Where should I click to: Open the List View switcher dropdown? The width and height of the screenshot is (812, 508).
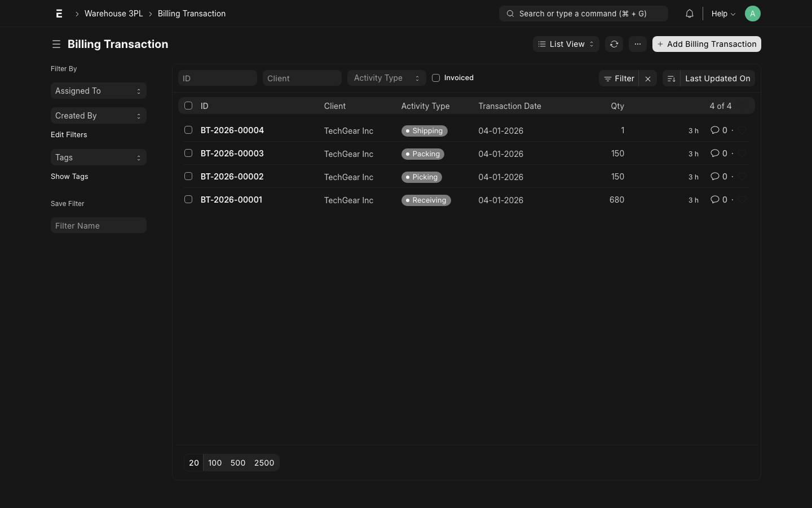[566, 44]
